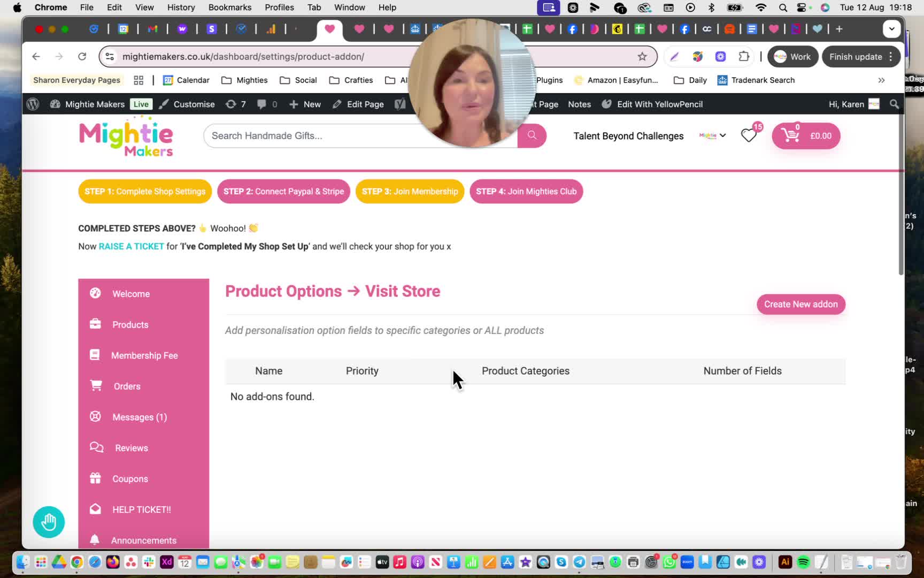Expand the tab search chevron
Viewport: 924px width, 578px height.
click(891, 29)
